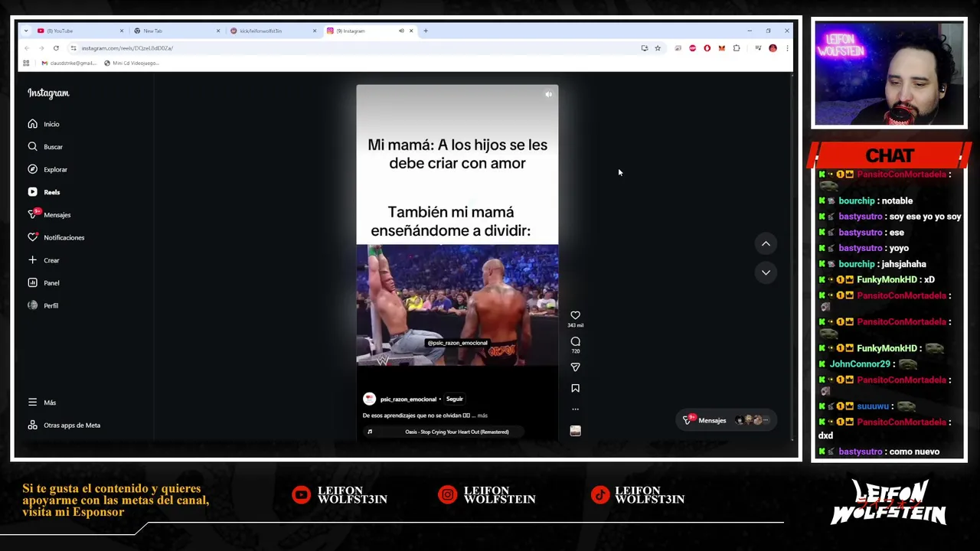Open Buscar in the Instagram sidebar

44,147
